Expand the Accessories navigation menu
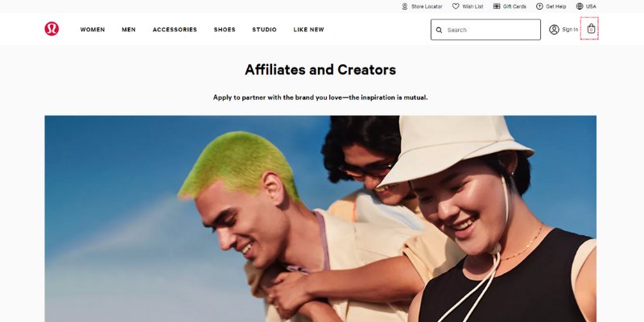The height and width of the screenshot is (322, 644). click(x=175, y=30)
